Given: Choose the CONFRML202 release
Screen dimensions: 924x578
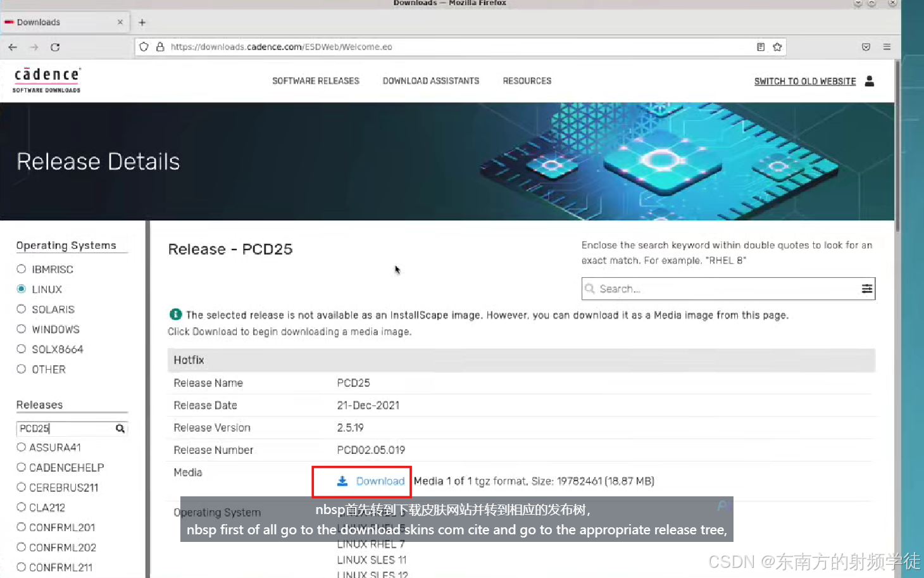Looking at the screenshot, I should (x=22, y=547).
